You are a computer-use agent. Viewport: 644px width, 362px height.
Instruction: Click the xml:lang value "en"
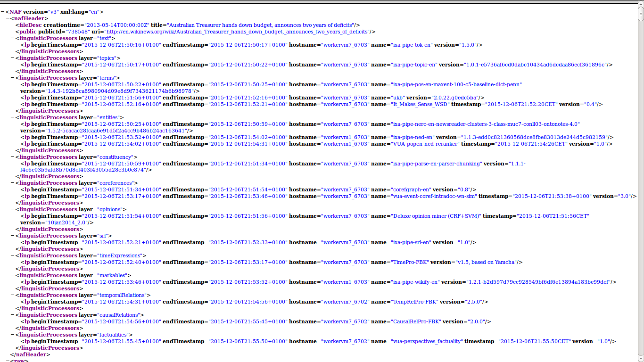(94, 12)
